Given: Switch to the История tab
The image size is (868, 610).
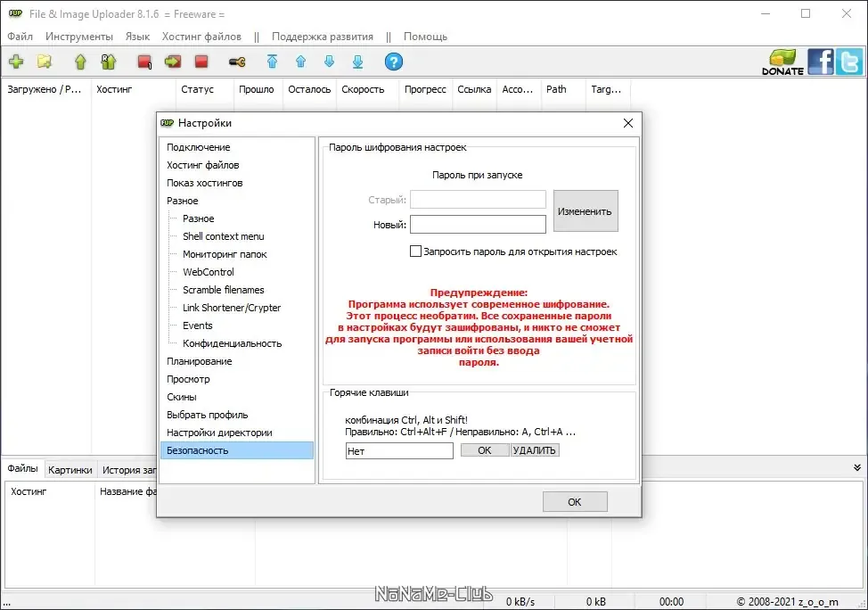Looking at the screenshot, I should pos(128,470).
